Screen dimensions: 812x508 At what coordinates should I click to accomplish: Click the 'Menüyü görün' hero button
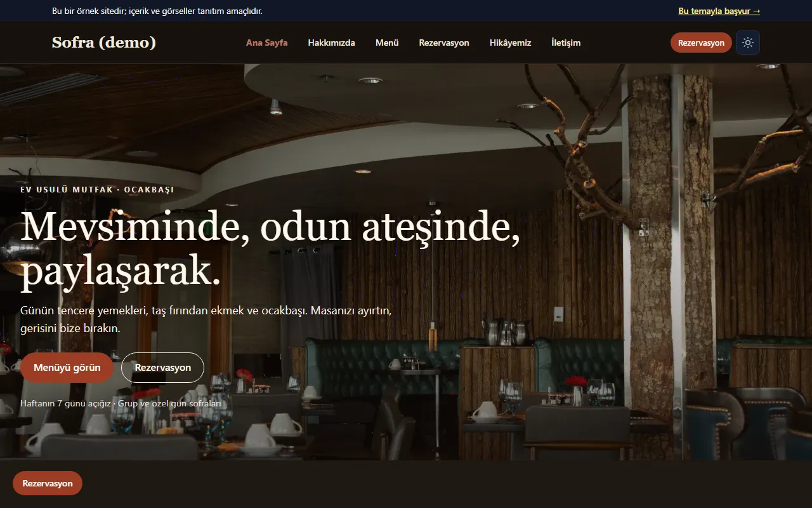pos(67,368)
